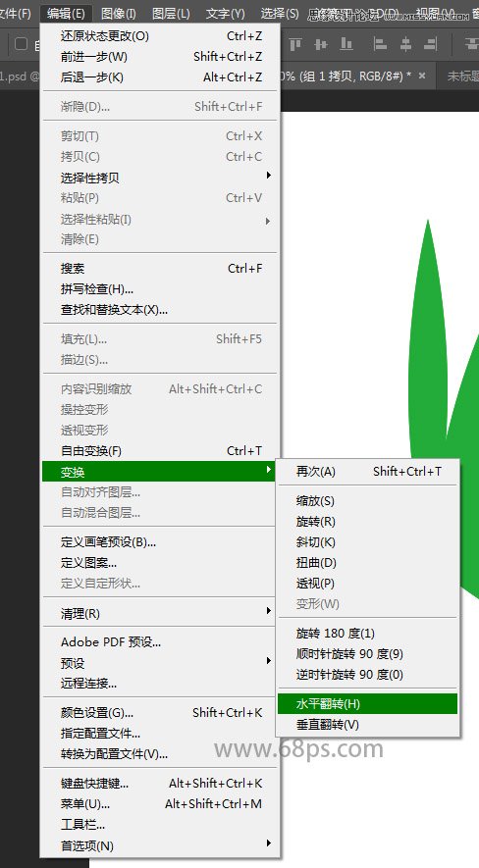The image size is (479, 868).
Task: Open 远程连接... entry
Action: coord(161,683)
